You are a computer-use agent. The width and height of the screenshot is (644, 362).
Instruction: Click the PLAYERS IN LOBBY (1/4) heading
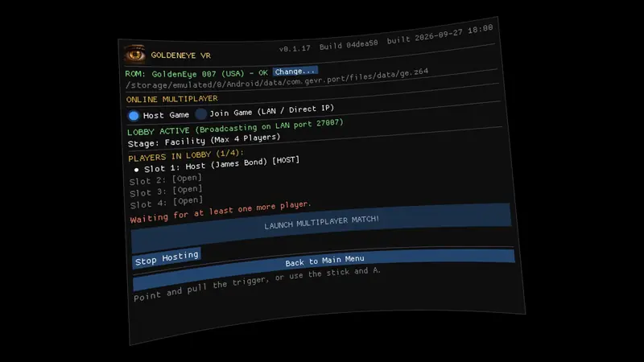tap(186, 155)
